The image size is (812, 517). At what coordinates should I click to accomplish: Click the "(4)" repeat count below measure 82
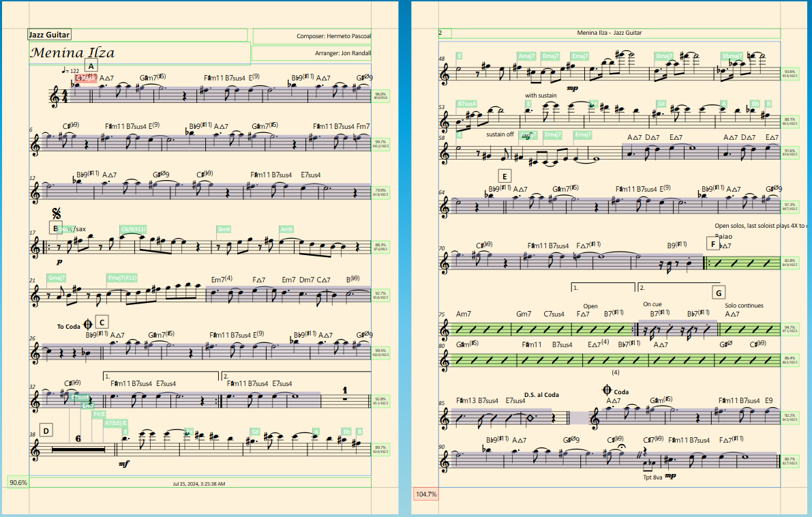click(615, 372)
